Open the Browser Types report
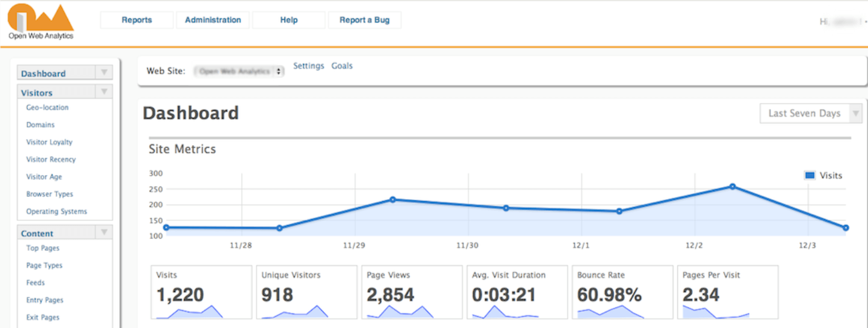 (x=49, y=194)
